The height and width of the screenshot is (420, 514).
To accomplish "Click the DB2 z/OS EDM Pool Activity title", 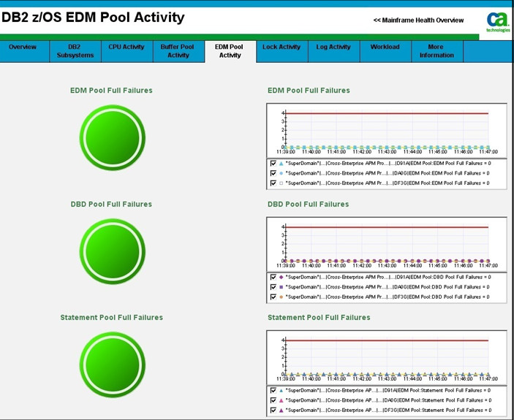I will [x=93, y=18].
